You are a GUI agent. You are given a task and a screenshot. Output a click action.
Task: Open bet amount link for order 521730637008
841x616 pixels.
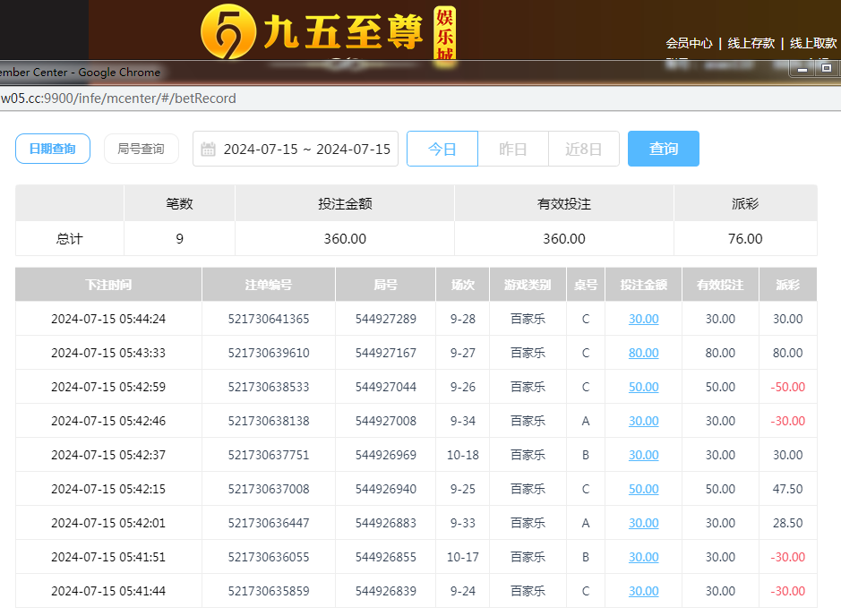643,489
